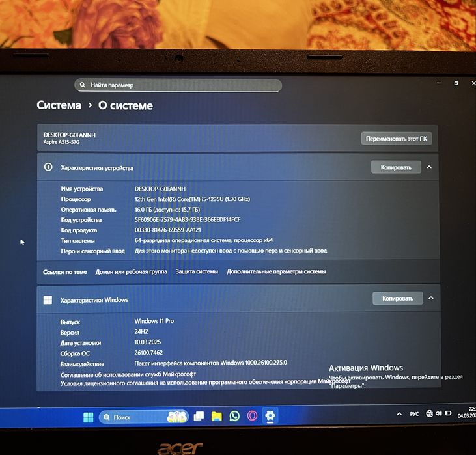The height and width of the screenshot is (455, 476).
Task: Click the Aspire A515-57G model text
Action: (x=62, y=142)
